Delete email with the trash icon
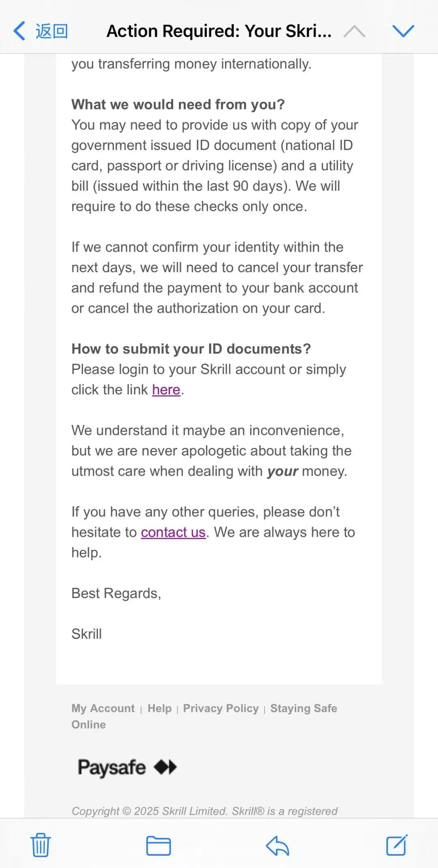 (x=41, y=845)
